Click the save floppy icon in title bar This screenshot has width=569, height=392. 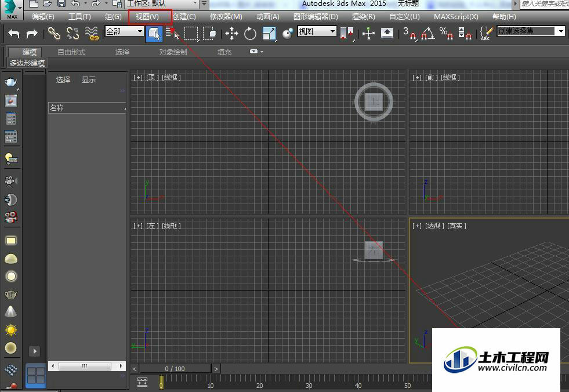[61, 3]
